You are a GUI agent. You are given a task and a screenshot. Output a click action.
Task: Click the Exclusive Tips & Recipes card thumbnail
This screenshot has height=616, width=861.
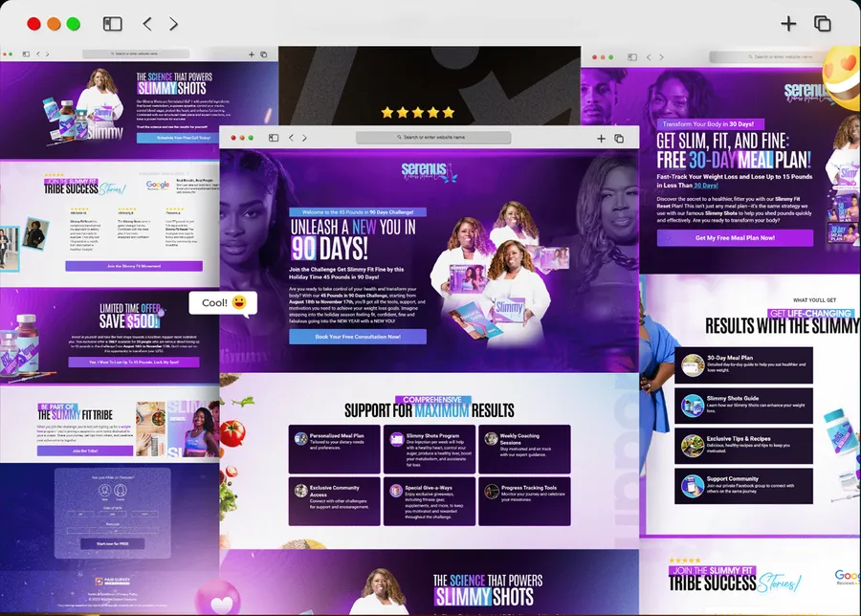click(x=693, y=446)
